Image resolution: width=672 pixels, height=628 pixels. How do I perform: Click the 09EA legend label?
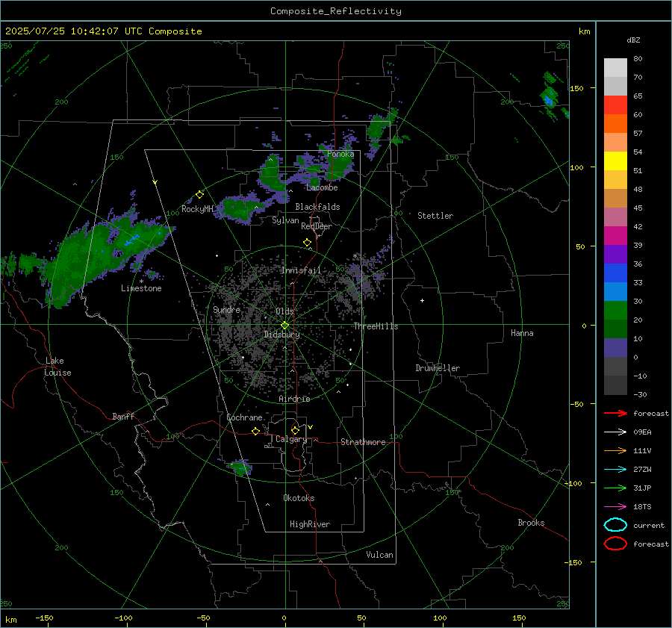point(642,432)
